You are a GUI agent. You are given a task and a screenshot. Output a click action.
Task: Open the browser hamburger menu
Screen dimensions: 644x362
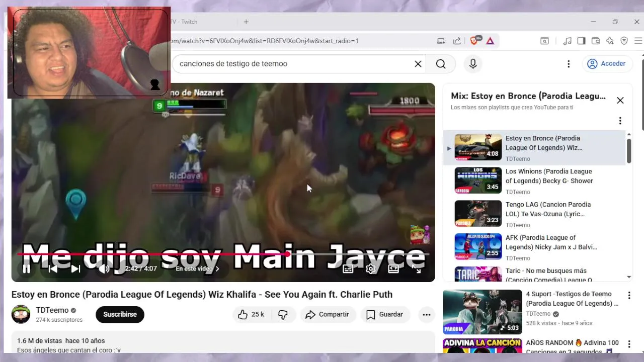(638, 41)
